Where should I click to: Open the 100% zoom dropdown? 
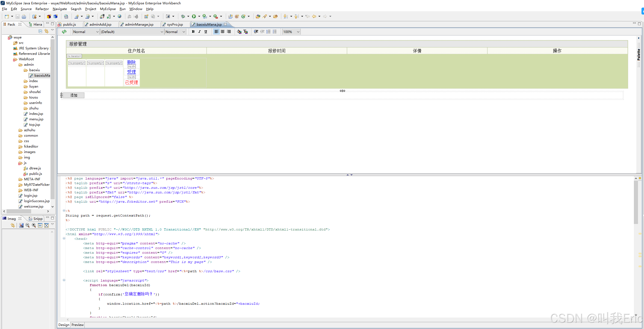point(298,32)
